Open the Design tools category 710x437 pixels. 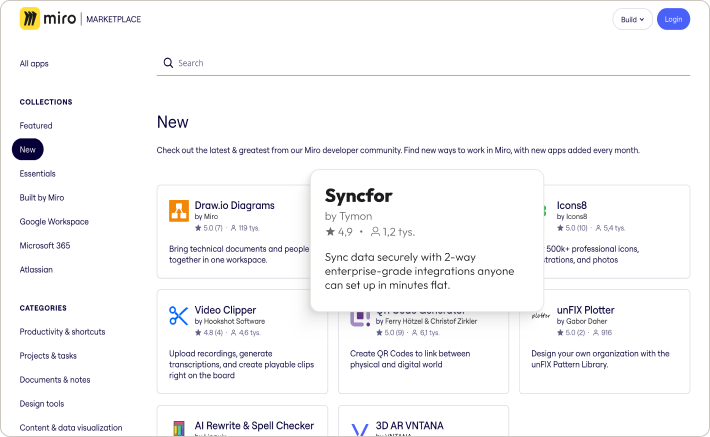(x=42, y=404)
